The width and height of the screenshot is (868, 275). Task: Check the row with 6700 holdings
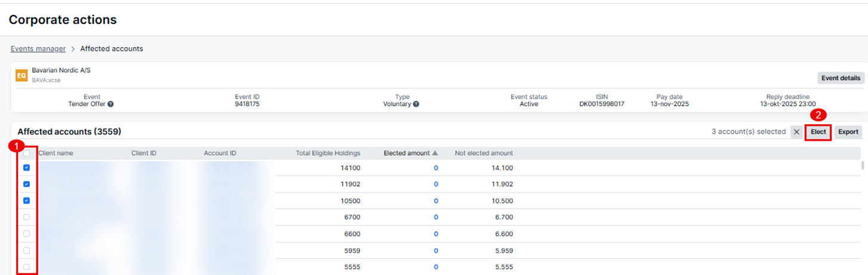26,217
